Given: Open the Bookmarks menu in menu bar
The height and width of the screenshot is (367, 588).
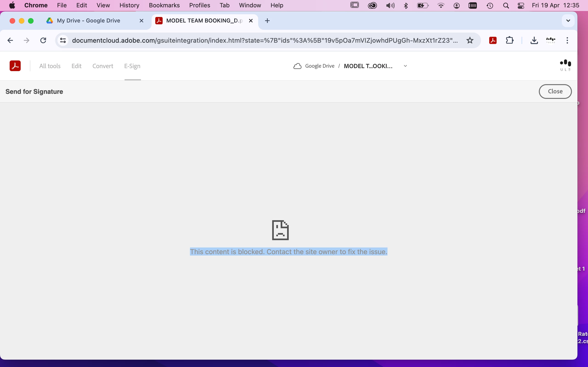Looking at the screenshot, I should pos(164,5).
